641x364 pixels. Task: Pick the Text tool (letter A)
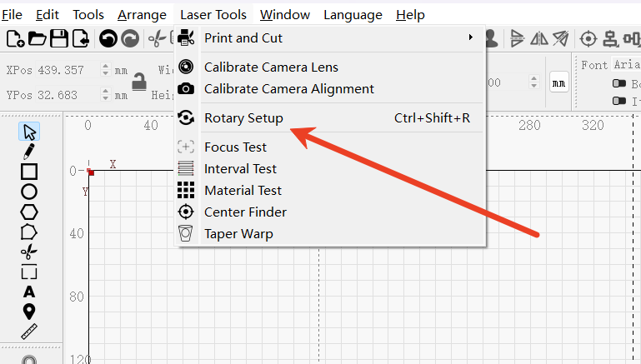pyautogui.click(x=29, y=292)
